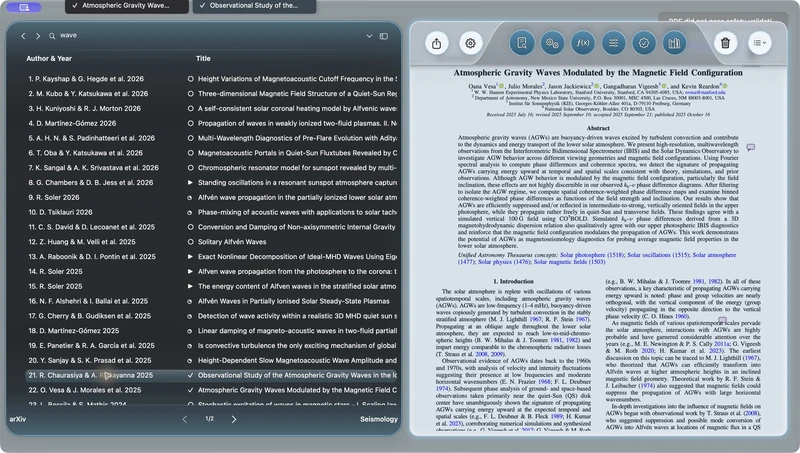The height and width of the screenshot is (453, 800).
Task: Toggle the sidebar panel layout icon
Action: coord(384,36)
